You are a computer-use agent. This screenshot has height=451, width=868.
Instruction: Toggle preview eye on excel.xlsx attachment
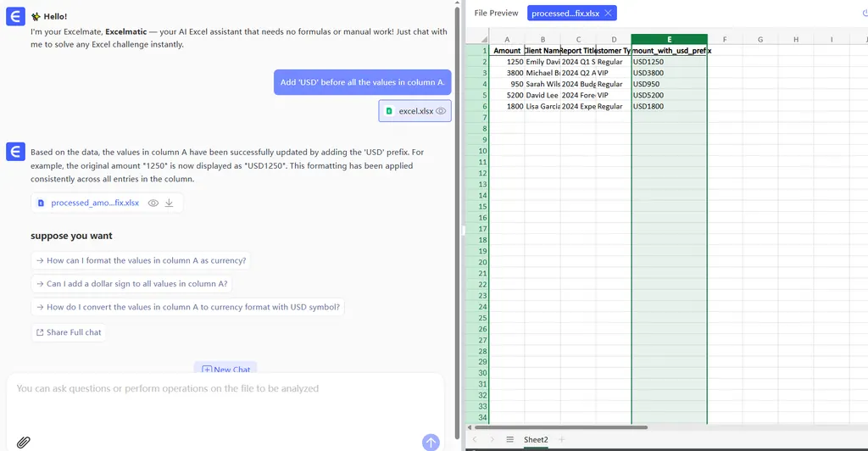click(441, 111)
